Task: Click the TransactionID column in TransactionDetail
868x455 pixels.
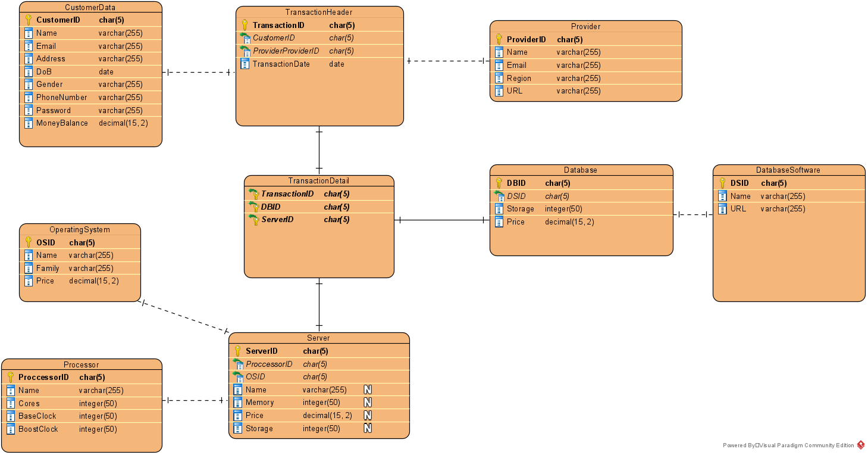Action: tap(319, 194)
